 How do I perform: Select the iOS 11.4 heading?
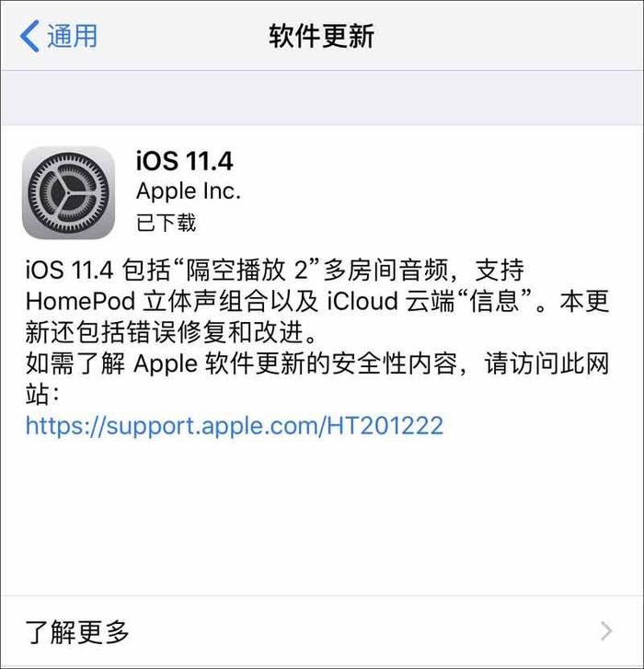(184, 161)
